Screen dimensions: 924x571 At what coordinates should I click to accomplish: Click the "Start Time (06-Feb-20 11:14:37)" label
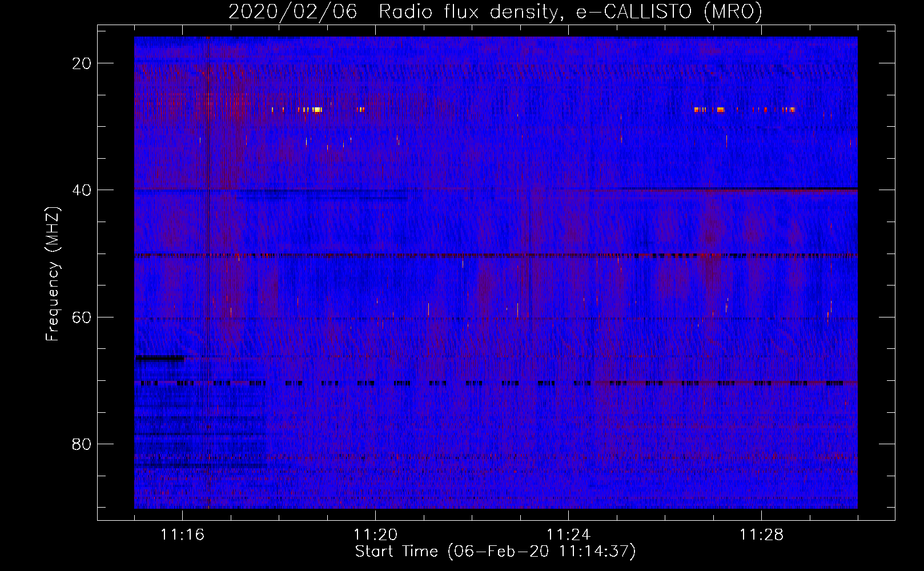(x=495, y=552)
